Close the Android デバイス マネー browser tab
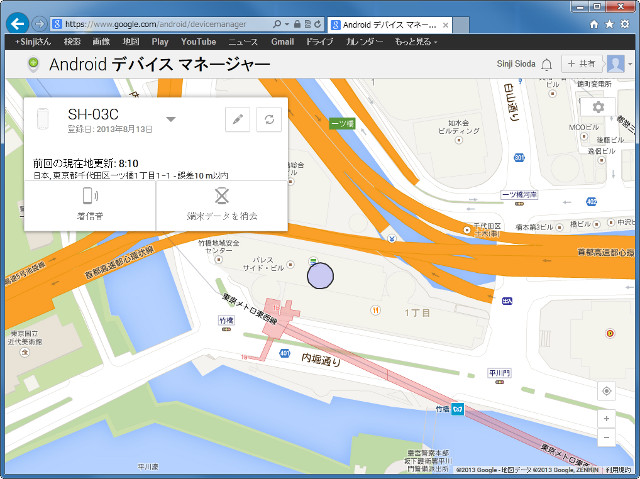 pyautogui.click(x=445, y=25)
